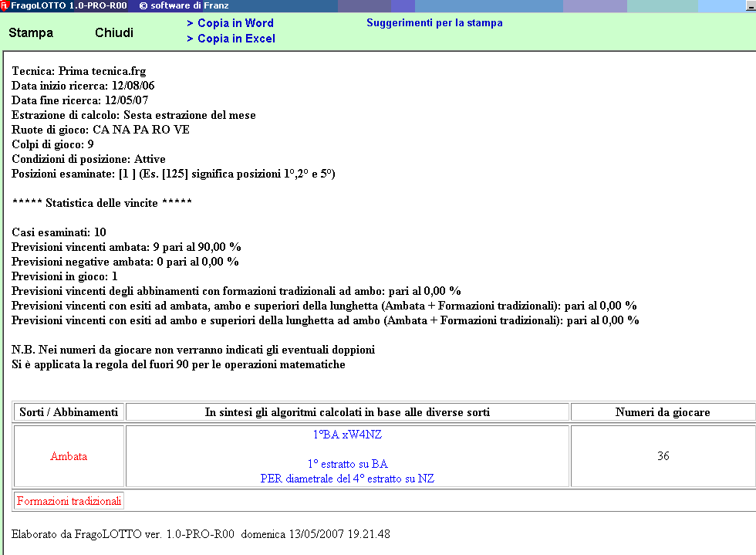The image size is (756, 555).
Task: Click the Casi esaminati: 10 line
Action: pos(59,232)
